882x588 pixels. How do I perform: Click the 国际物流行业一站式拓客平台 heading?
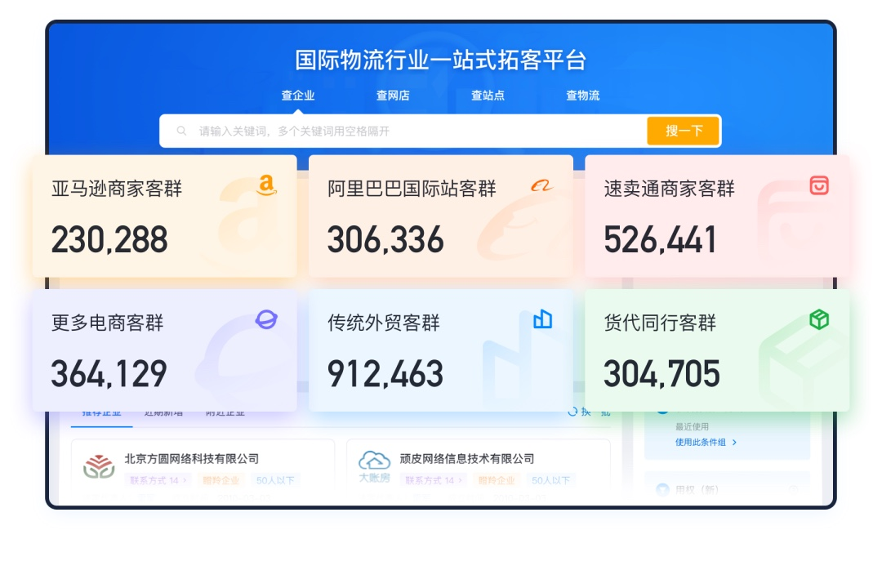[441, 60]
